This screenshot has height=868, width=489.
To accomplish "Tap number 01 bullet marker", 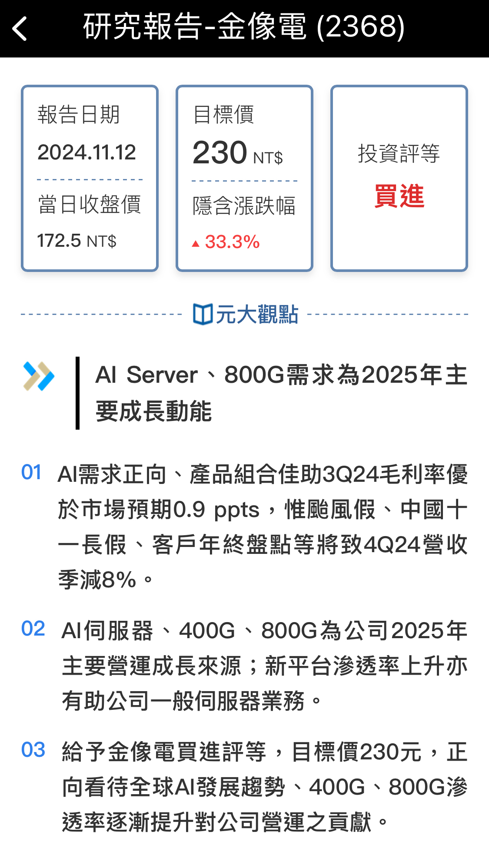I will 31,472.
